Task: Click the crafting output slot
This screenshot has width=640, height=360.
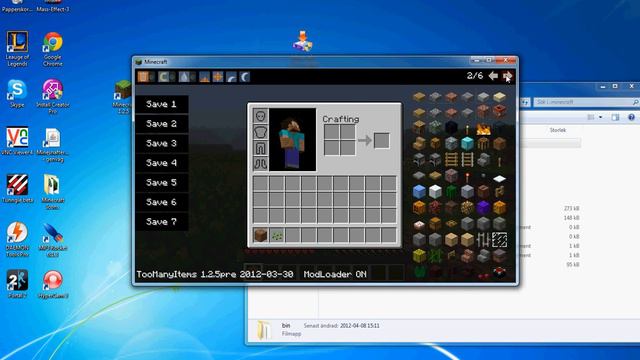Action: [382, 140]
